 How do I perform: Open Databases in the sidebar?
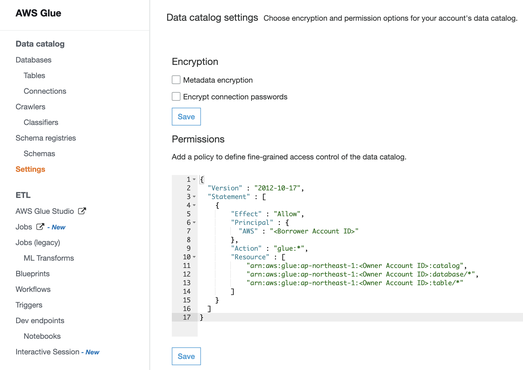coord(33,60)
